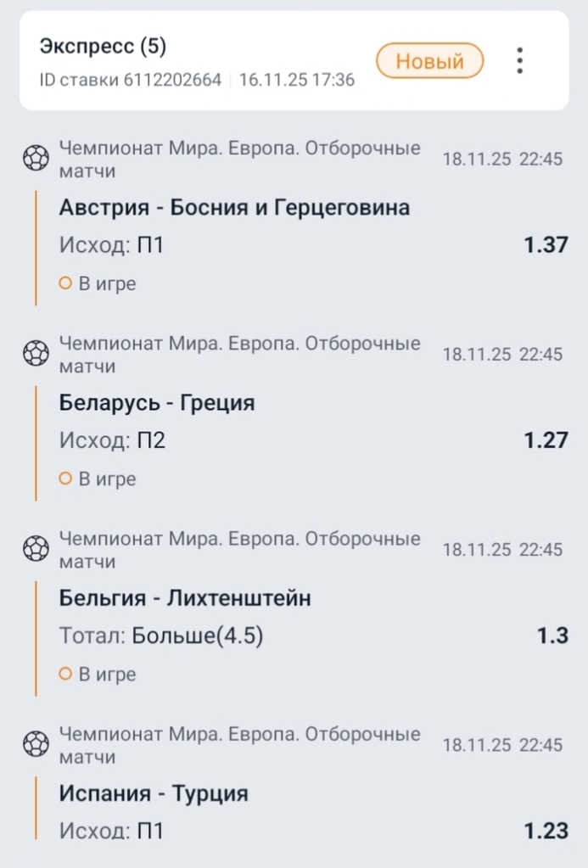Click the orange status circle under Belarus match
588x868 pixels.
pyautogui.click(x=65, y=479)
